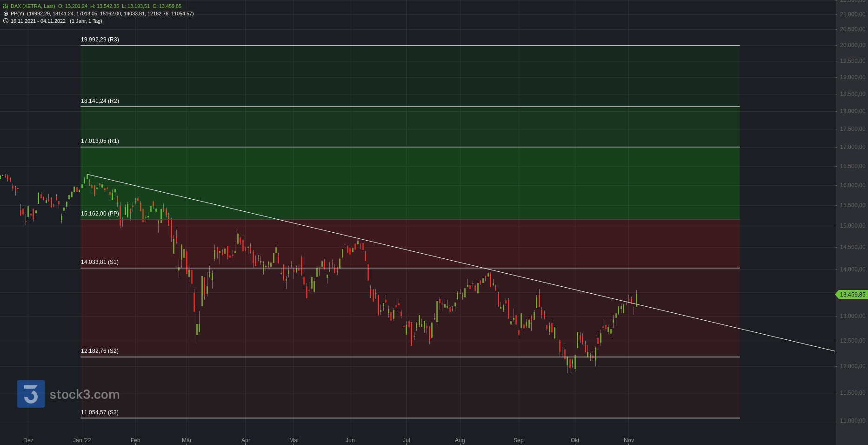Select the 18.141,24 (R2) resistance label
Screen dimensions: 868x445
pos(100,101)
